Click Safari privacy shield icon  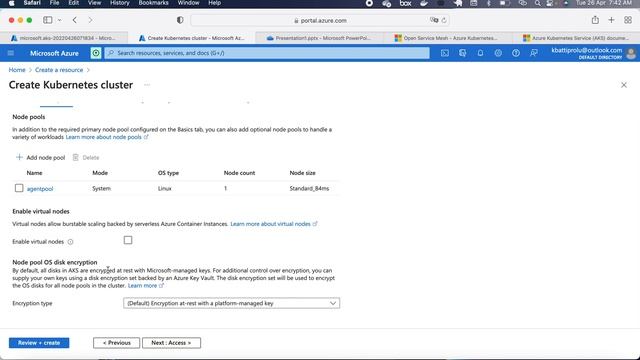pos(180,20)
